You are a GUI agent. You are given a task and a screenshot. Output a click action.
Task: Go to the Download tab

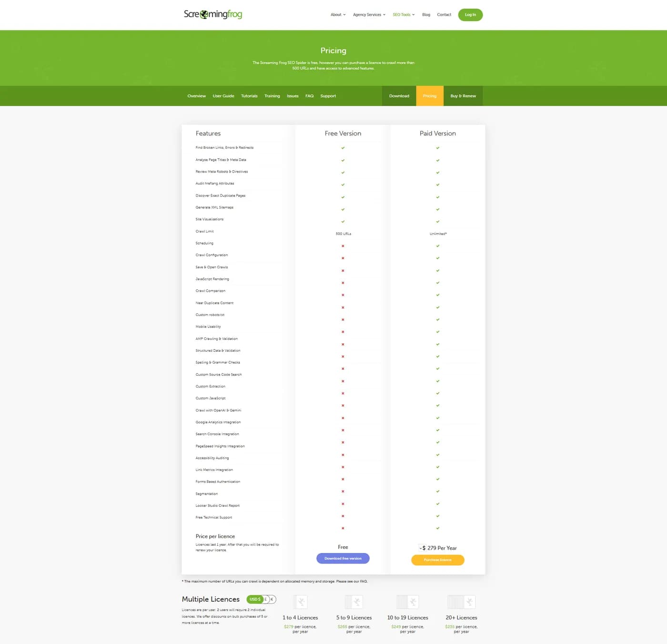coord(399,96)
